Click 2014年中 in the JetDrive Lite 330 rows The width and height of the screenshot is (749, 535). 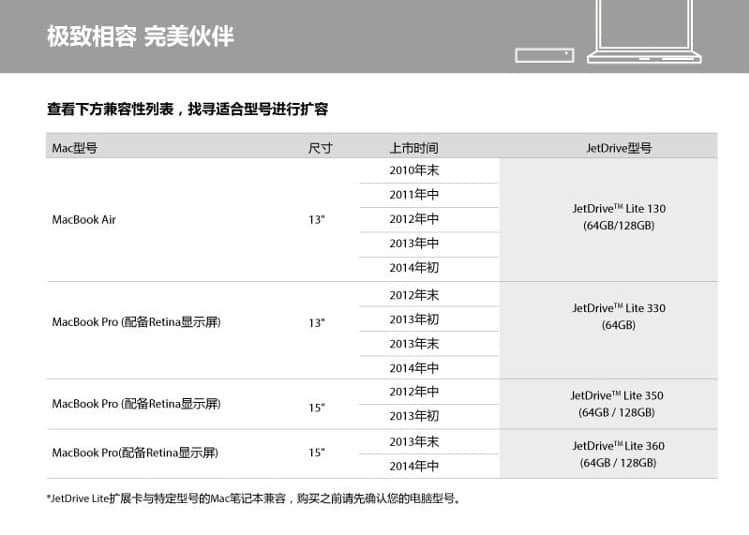(x=414, y=368)
